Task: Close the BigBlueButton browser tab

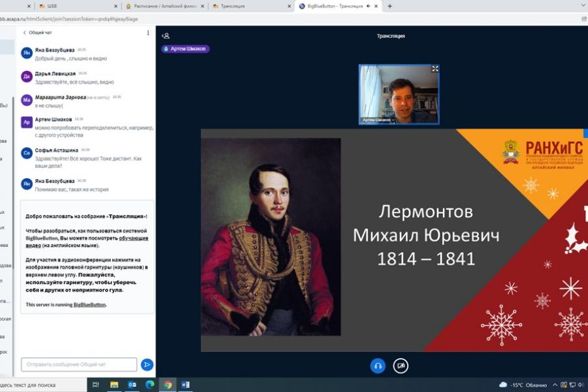Action: click(376, 6)
